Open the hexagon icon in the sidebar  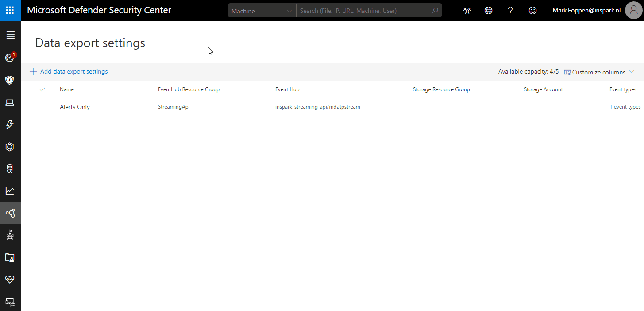tap(10, 147)
